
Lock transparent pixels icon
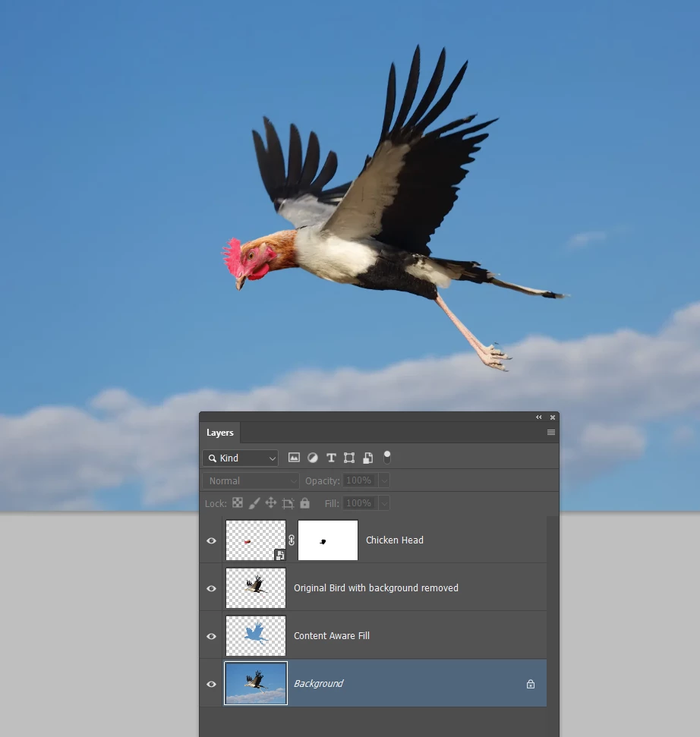pyautogui.click(x=238, y=503)
